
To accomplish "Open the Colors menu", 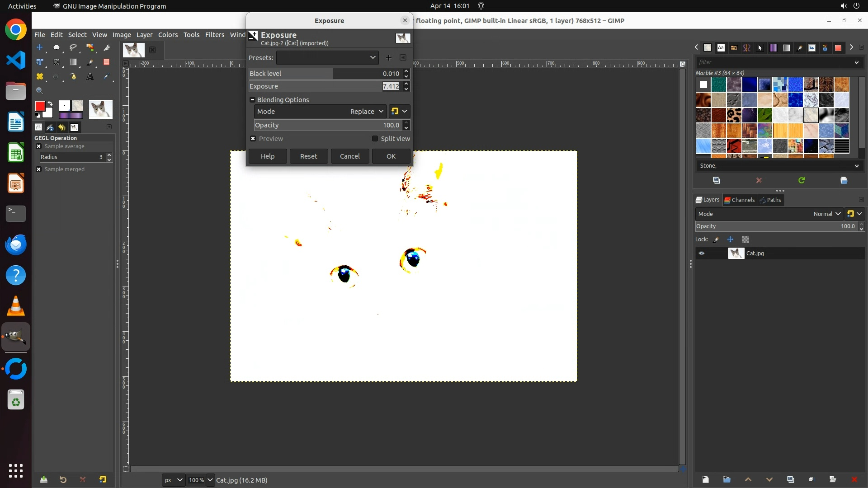I will (168, 35).
